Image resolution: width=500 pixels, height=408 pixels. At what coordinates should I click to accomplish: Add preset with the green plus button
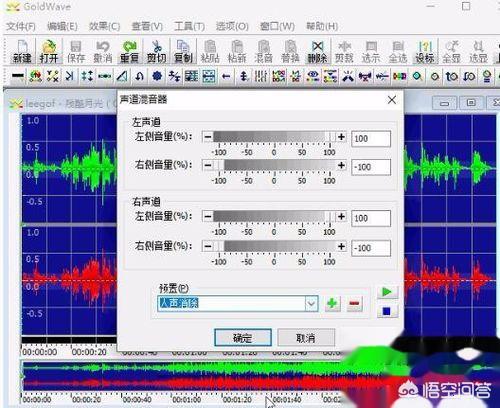click(x=332, y=303)
